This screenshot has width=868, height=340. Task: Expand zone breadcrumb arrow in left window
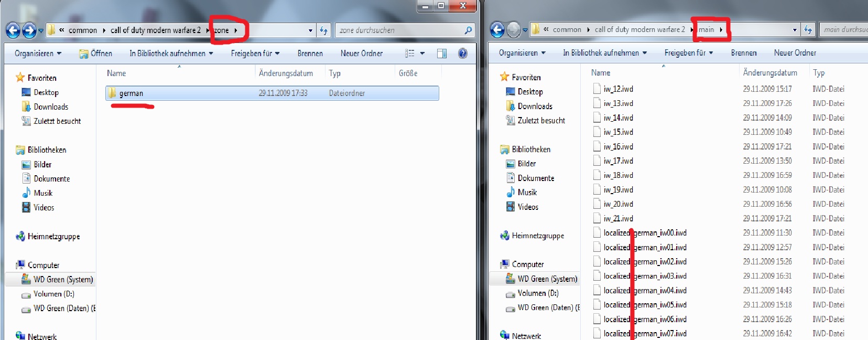236,30
